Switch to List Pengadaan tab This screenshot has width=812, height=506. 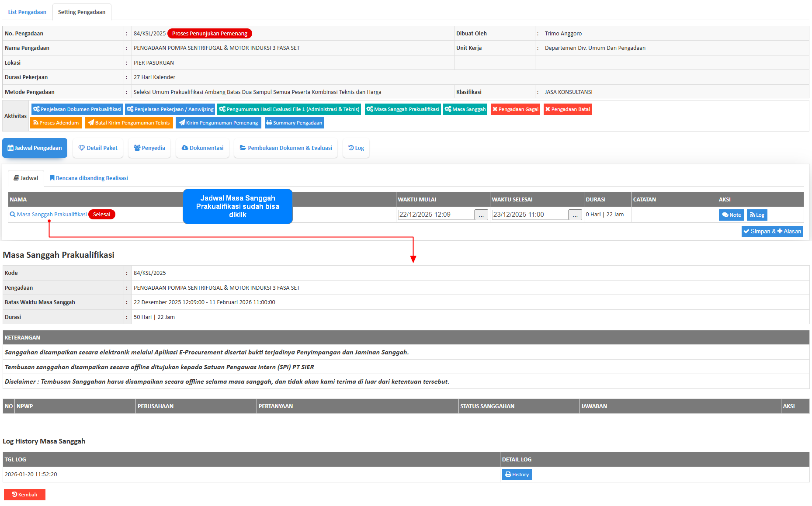pos(27,12)
